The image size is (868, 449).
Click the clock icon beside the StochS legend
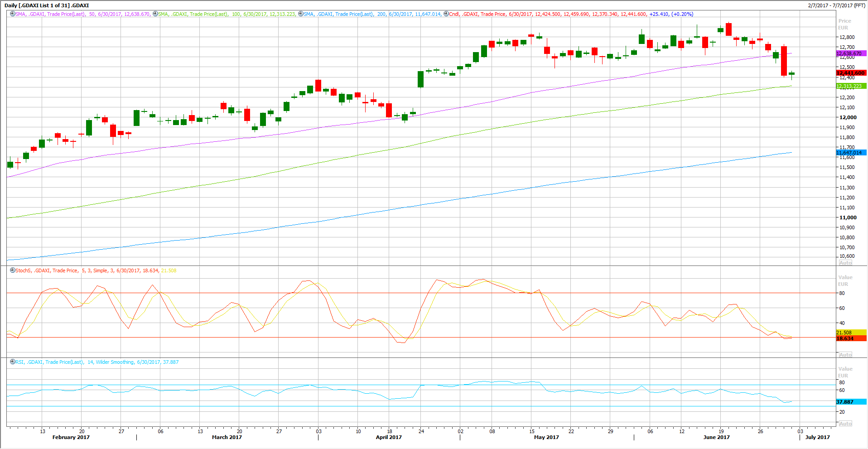(x=13, y=270)
